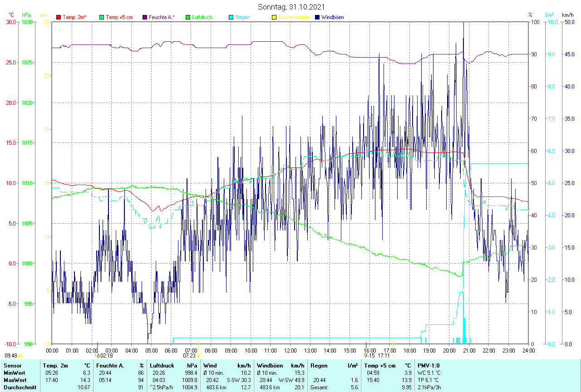Click the moon marker icon at 02:18
Viewport: 581px width, 392px height.
(98, 356)
